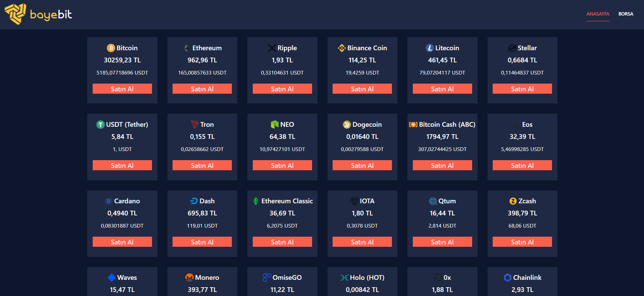Click the OmiseGO icon
The image size is (644, 296).
coord(267,278)
